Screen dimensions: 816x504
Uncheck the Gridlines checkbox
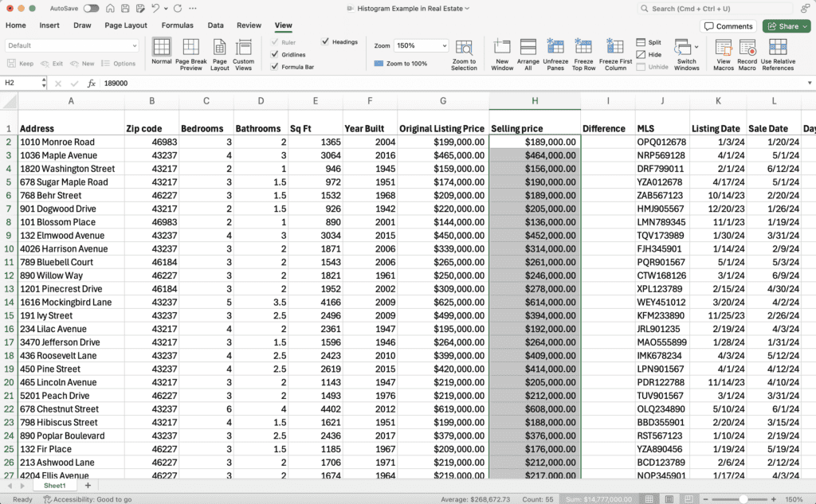click(276, 54)
